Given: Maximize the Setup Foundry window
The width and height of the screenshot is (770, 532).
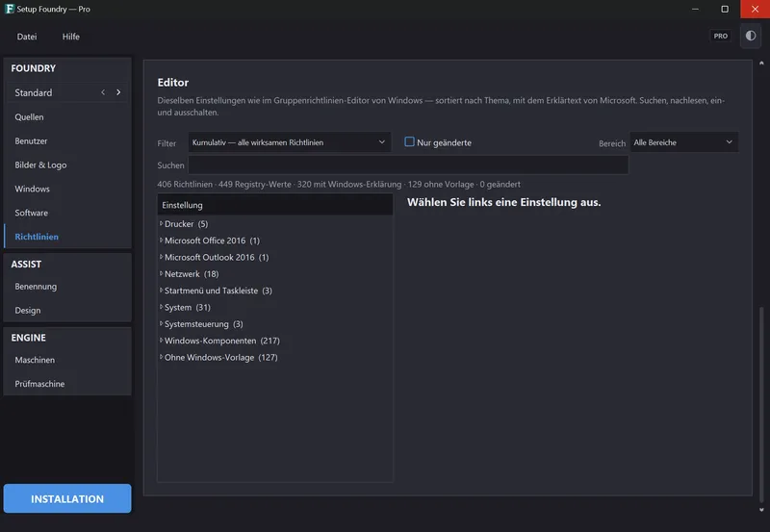Looking at the screenshot, I should pyautogui.click(x=725, y=9).
